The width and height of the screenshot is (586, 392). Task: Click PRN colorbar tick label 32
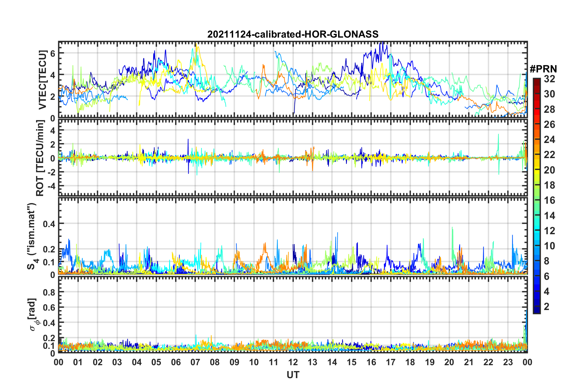pos(549,79)
